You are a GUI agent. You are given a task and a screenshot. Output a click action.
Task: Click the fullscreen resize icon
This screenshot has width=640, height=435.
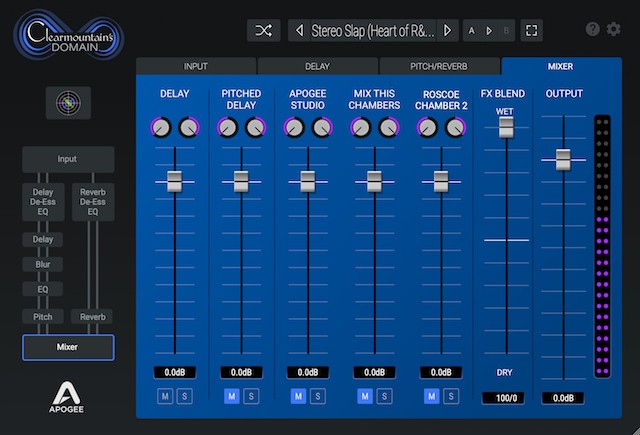point(532,30)
